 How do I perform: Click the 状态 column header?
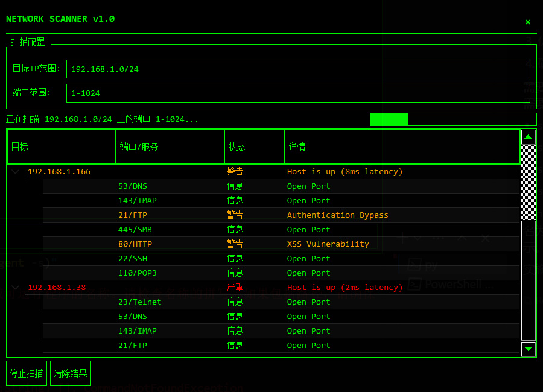click(254, 147)
